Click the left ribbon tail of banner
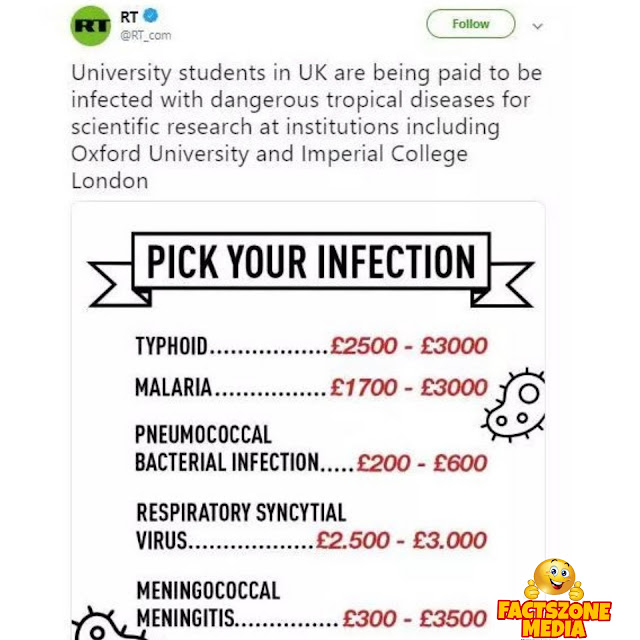640x640 pixels. click(x=119, y=284)
